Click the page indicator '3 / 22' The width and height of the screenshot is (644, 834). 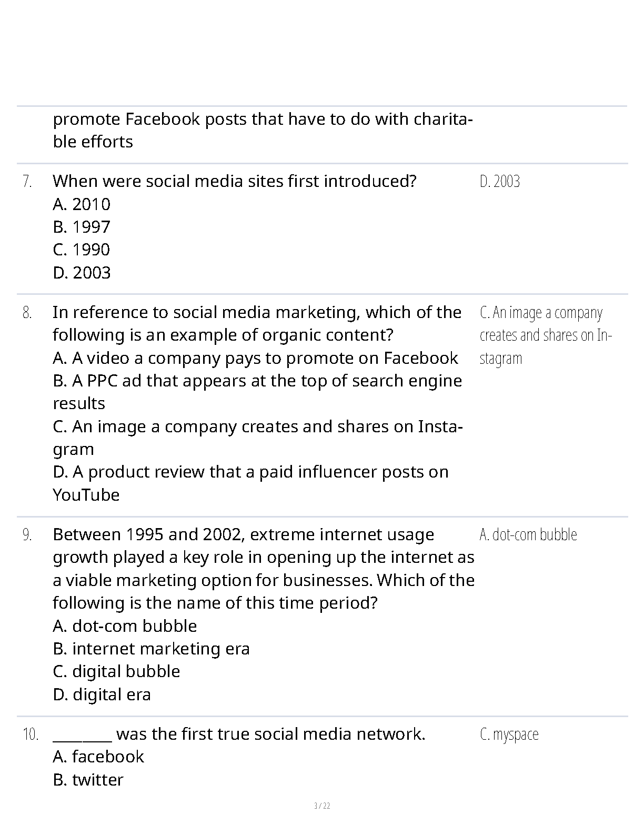pyautogui.click(x=322, y=806)
